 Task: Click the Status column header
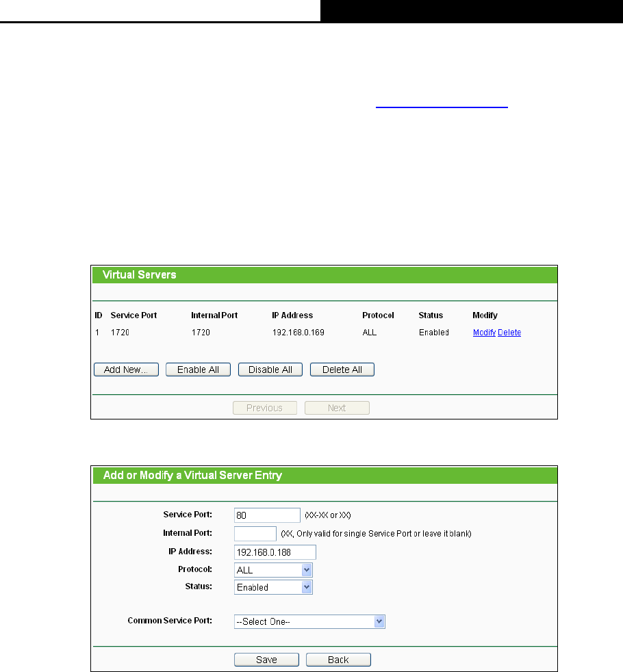pos(431,315)
